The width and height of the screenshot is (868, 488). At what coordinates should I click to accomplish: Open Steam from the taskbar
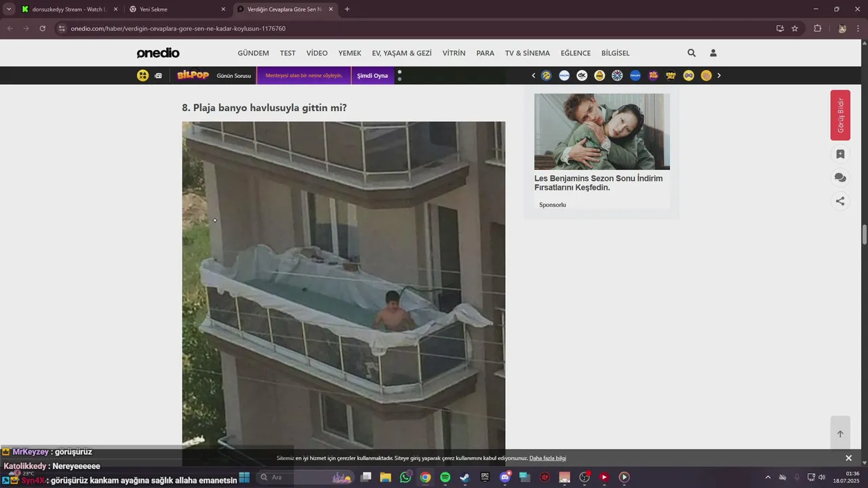coord(465,477)
